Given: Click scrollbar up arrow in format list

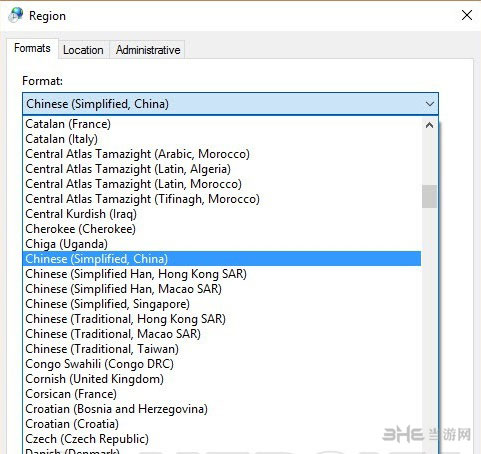Looking at the screenshot, I should click(x=429, y=125).
